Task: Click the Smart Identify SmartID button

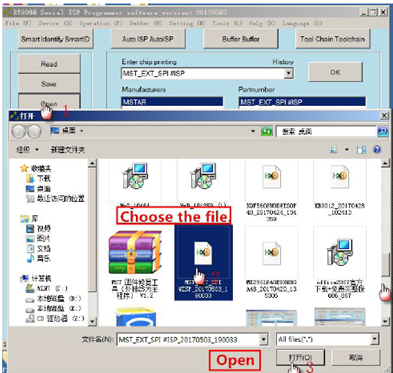Action: [x=56, y=39]
